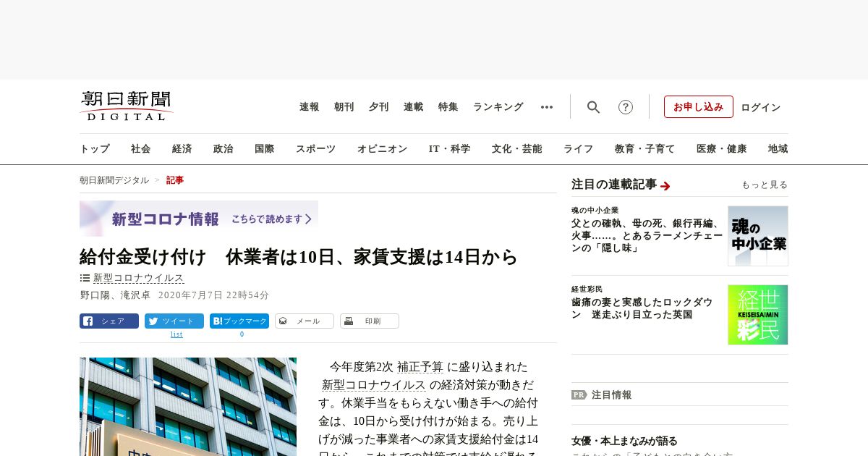Click 朝日新聞デジタル breadcrumb link
Viewport: 868px width, 456px height.
pyautogui.click(x=114, y=180)
